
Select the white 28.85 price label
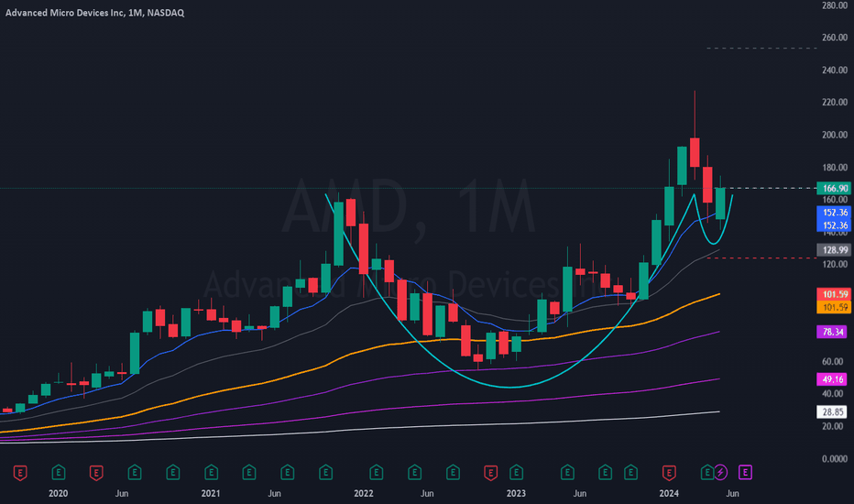[x=832, y=412]
